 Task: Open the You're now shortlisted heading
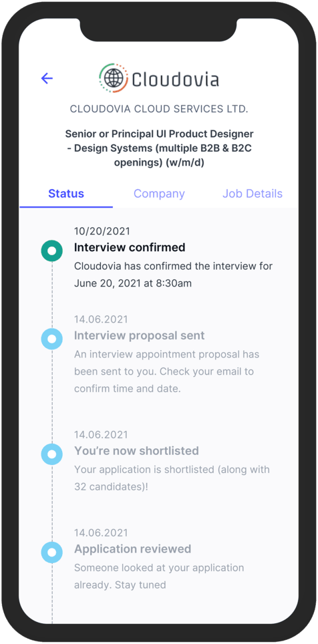coord(136,450)
